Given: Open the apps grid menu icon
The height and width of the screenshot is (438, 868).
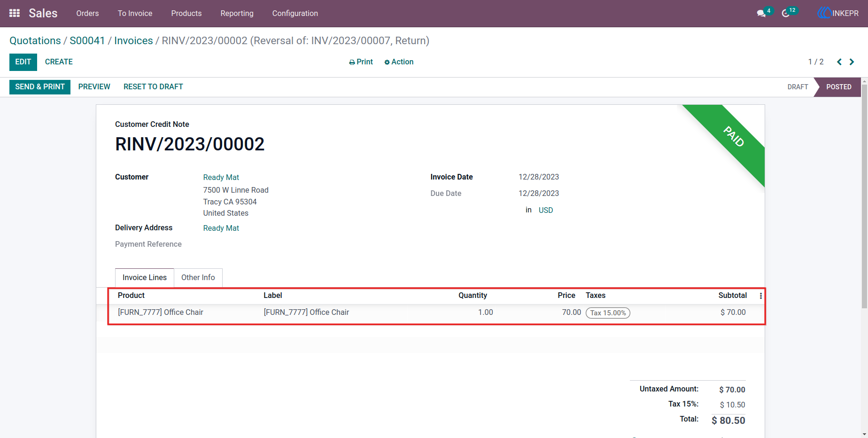Looking at the screenshot, I should (x=15, y=13).
